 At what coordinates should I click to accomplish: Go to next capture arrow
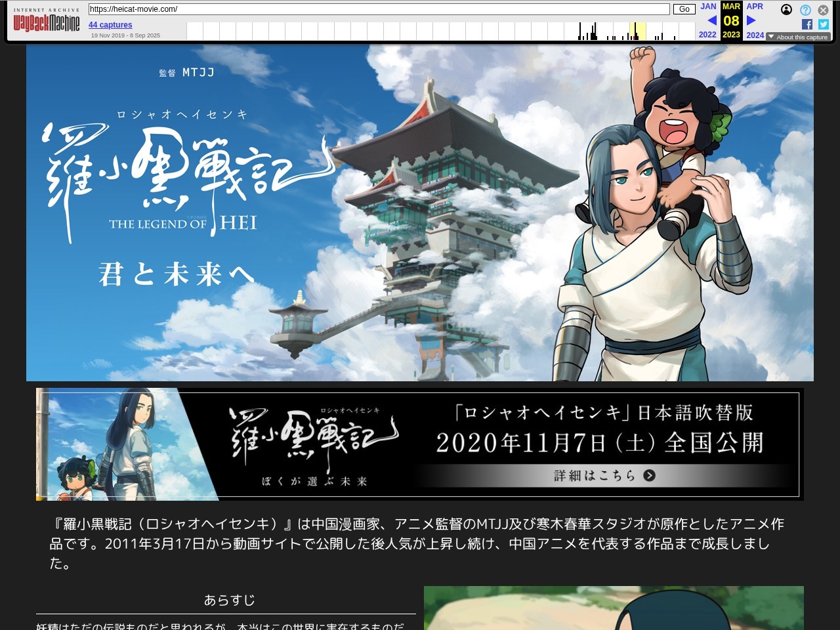751,20
